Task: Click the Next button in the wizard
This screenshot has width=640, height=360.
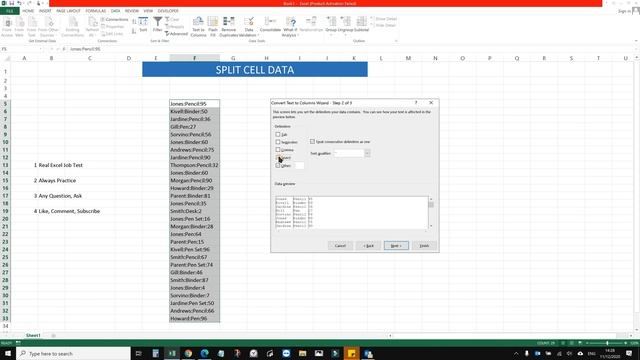Action: [396, 246]
